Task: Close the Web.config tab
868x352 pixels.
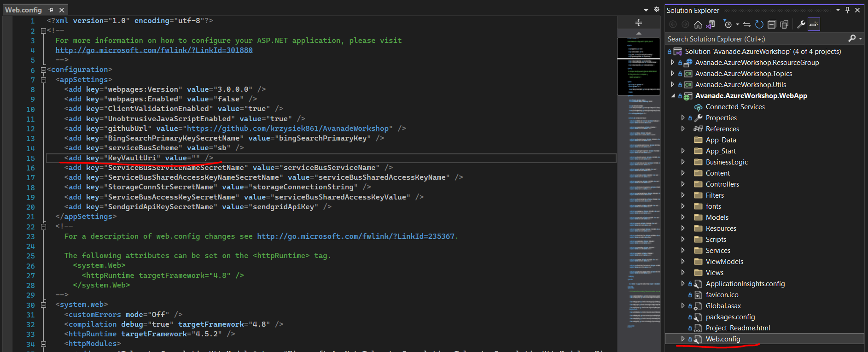Action: (x=62, y=10)
